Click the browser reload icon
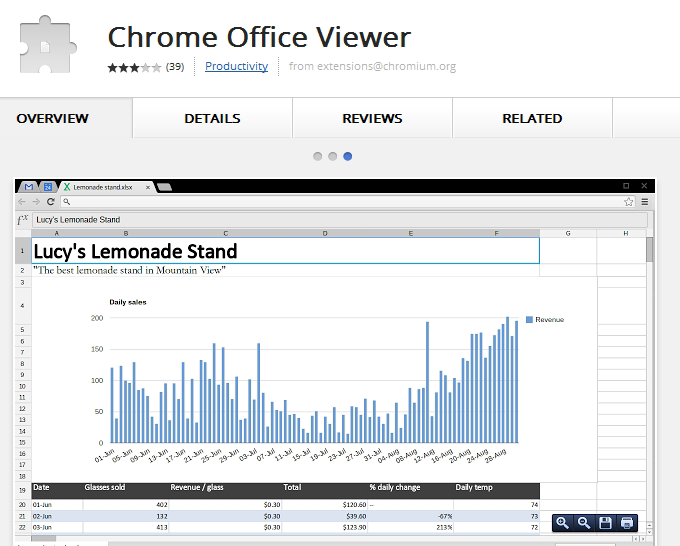 pyautogui.click(x=51, y=201)
